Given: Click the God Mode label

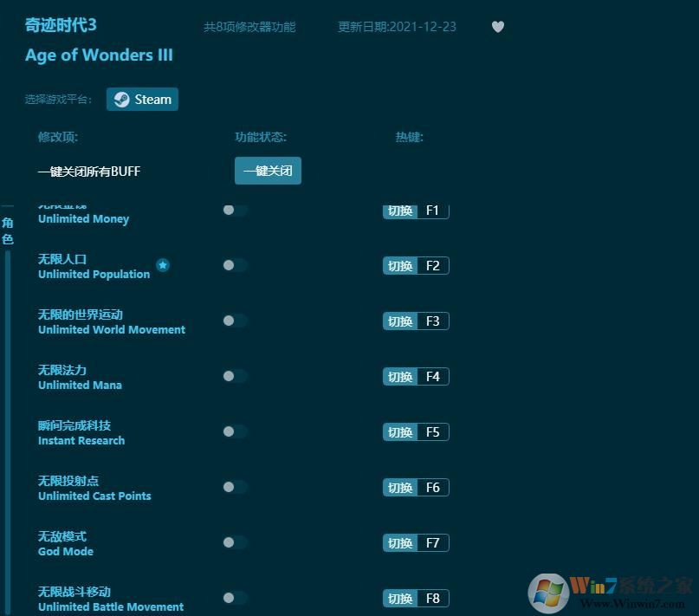Looking at the screenshot, I should click(66, 551).
